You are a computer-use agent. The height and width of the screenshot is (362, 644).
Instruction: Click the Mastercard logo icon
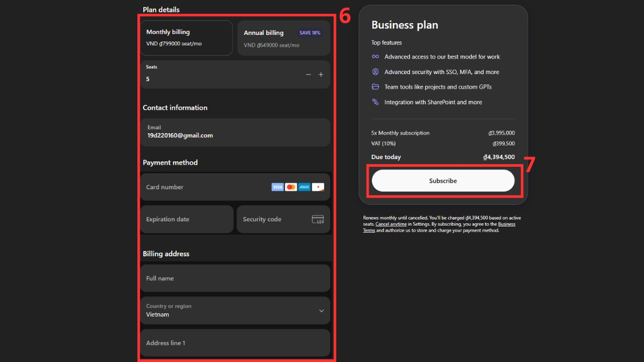click(291, 187)
